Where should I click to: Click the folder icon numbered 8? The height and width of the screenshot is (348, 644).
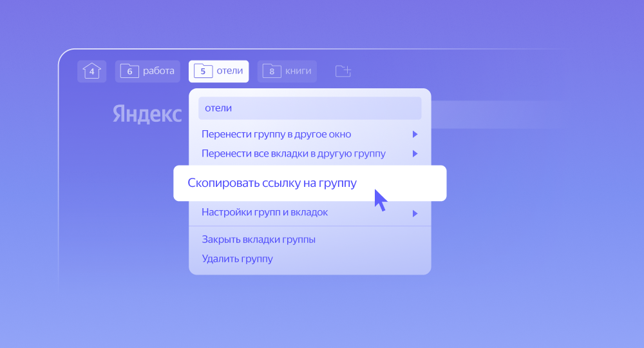pos(272,71)
